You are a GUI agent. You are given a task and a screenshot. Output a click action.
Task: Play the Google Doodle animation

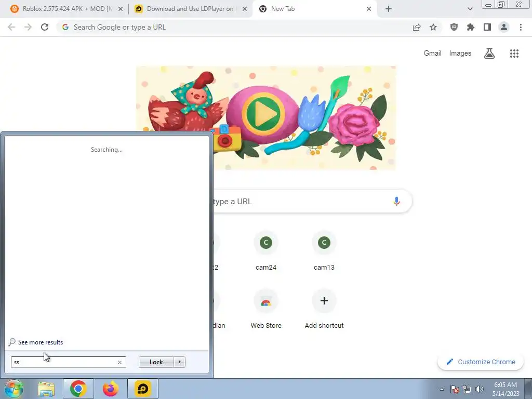point(263,113)
